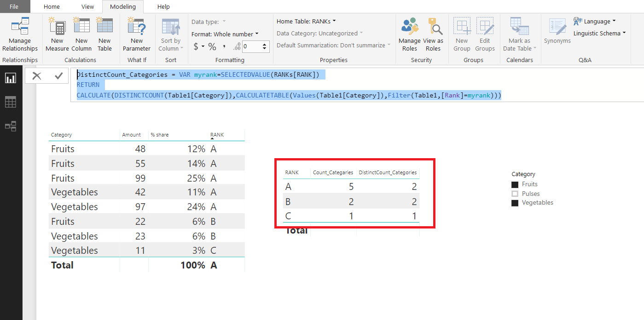Click inside the DAX formula bar
Screen dimensions: 644x320
pyautogui.click(x=357, y=85)
